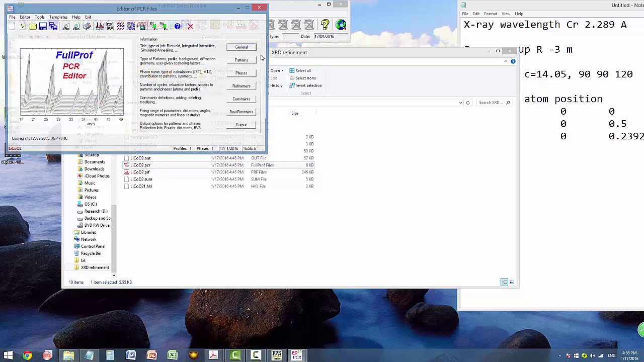
Task: Expand the Open dropdown in Explorer ribbon
Action: 282,71
